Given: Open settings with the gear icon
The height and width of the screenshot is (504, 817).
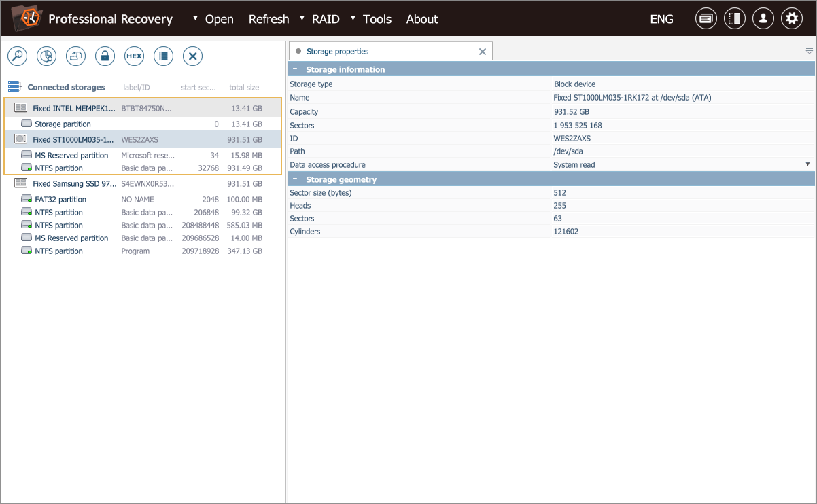Looking at the screenshot, I should tap(791, 19).
